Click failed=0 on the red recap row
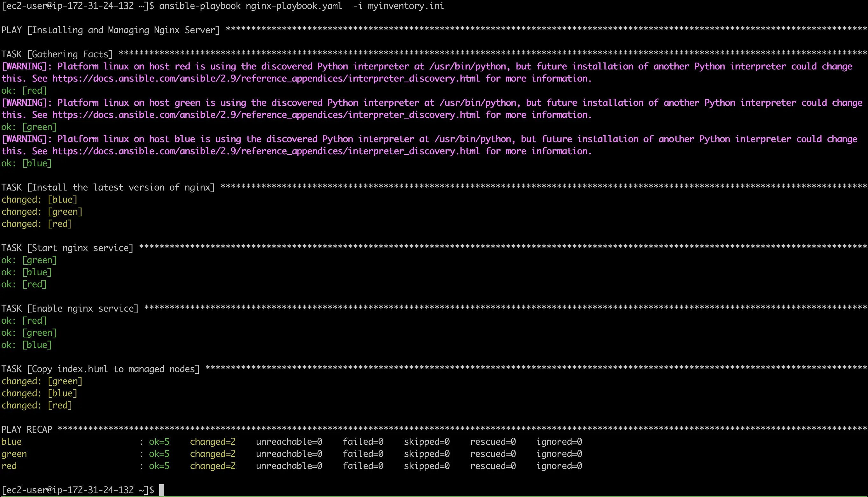Image resolution: width=868 pixels, height=497 pixels. (x=363, y=466)
